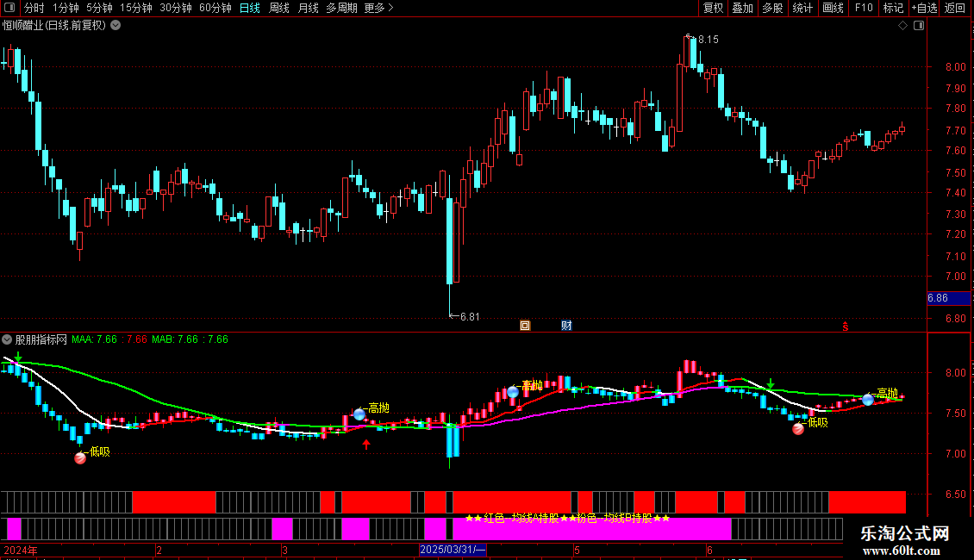974x560 pixels.
Task: Click the 回 info marker on main chart
Action: pyautogui.click(x=525, y=326)
